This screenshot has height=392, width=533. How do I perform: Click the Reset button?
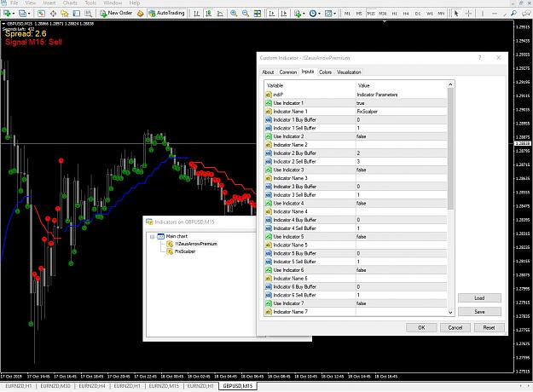click(489, 327)
